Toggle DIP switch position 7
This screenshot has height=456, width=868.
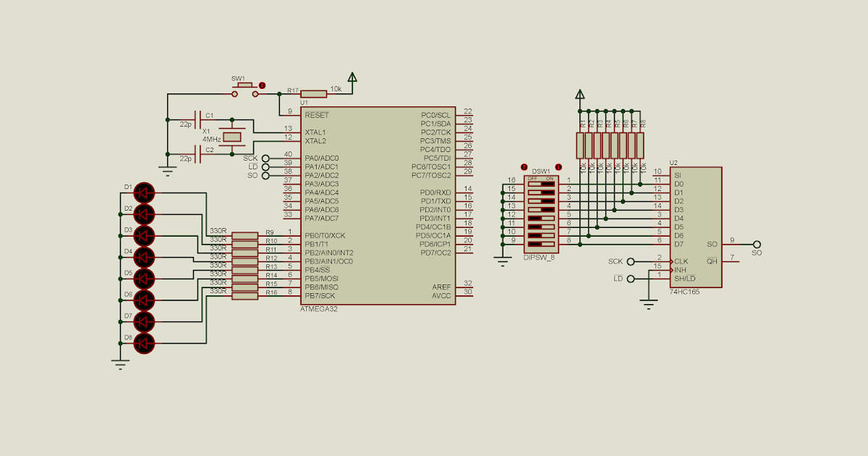[541, 236]
